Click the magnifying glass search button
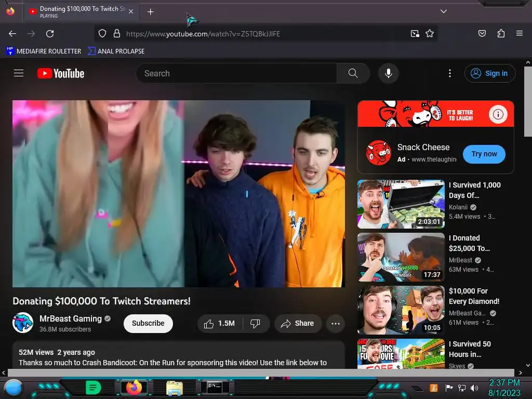The height and width of the screenshot is (399, 532). point(353,73)
